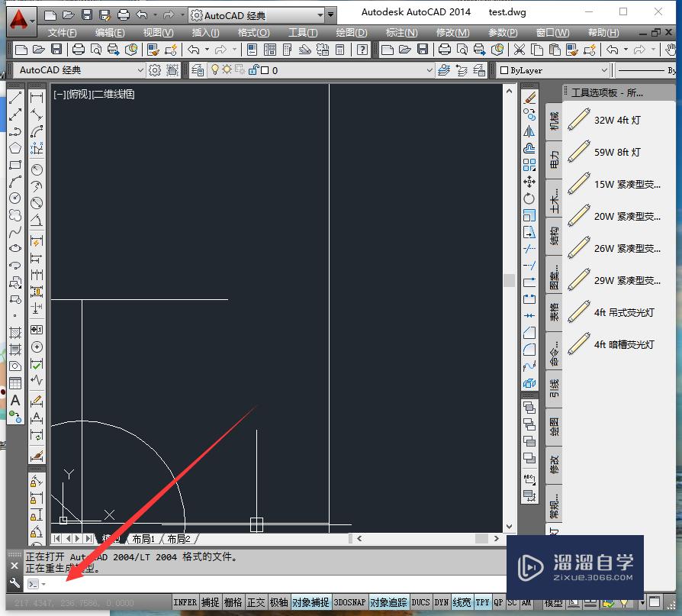This screenshot has height=616, width=682.
Task: Select the Line tool in the draw toolbar
Action: click(15, 98)
